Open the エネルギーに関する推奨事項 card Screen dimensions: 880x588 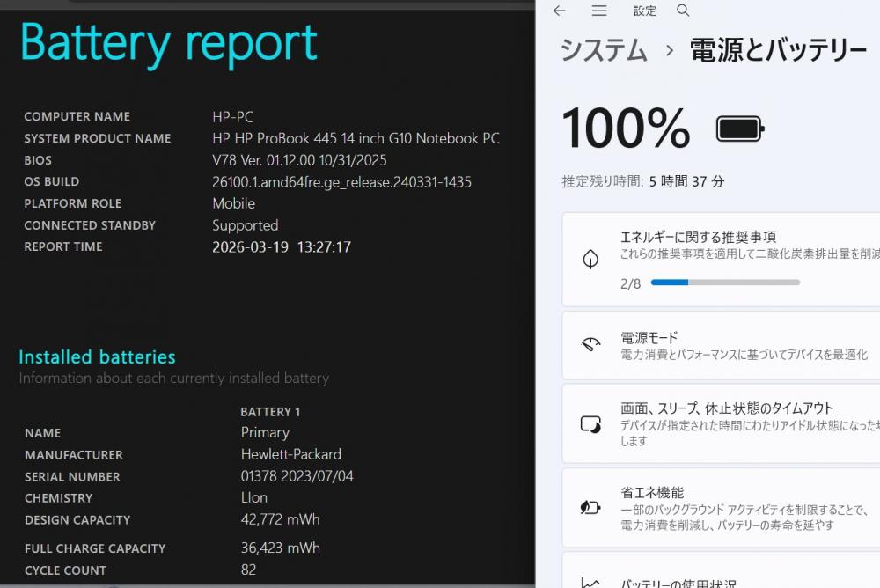point(722,260)
